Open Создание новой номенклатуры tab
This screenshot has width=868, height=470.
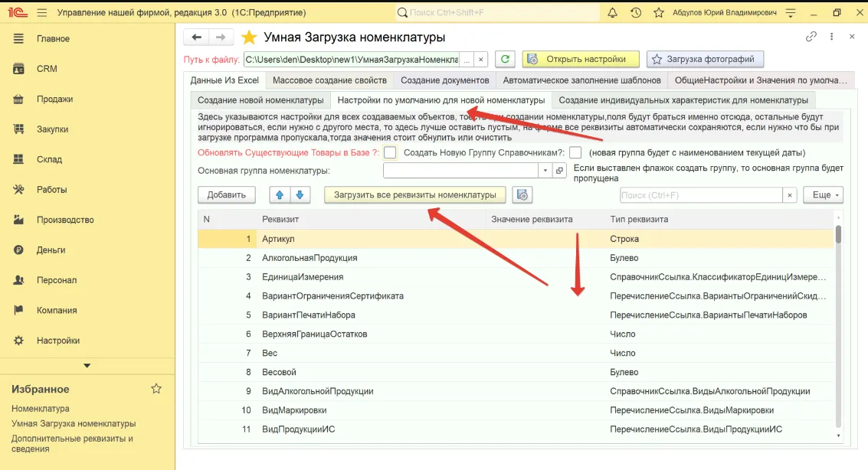260,100
